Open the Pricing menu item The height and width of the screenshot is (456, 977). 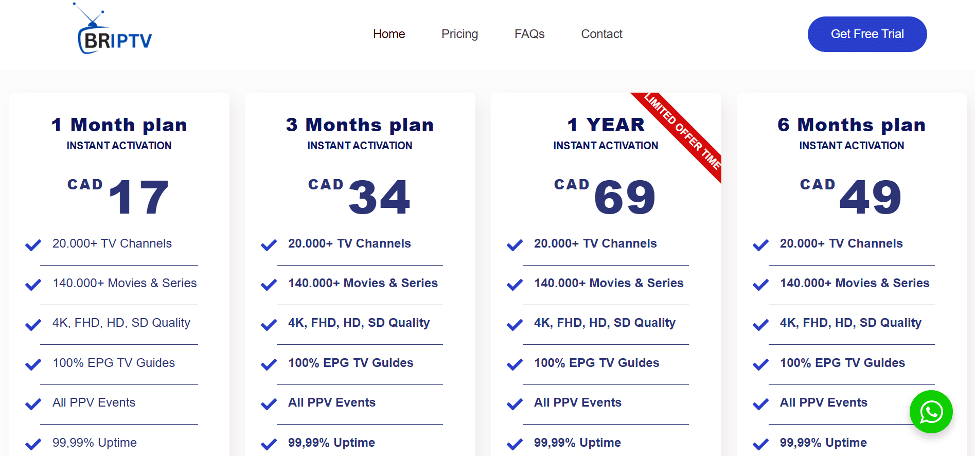point(460,34)
